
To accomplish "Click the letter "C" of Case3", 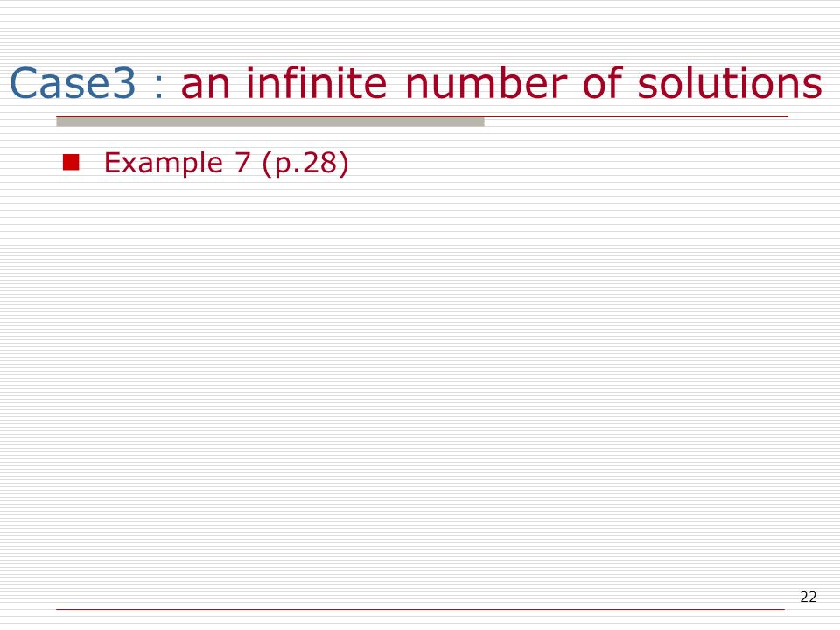I will (24, 84).
